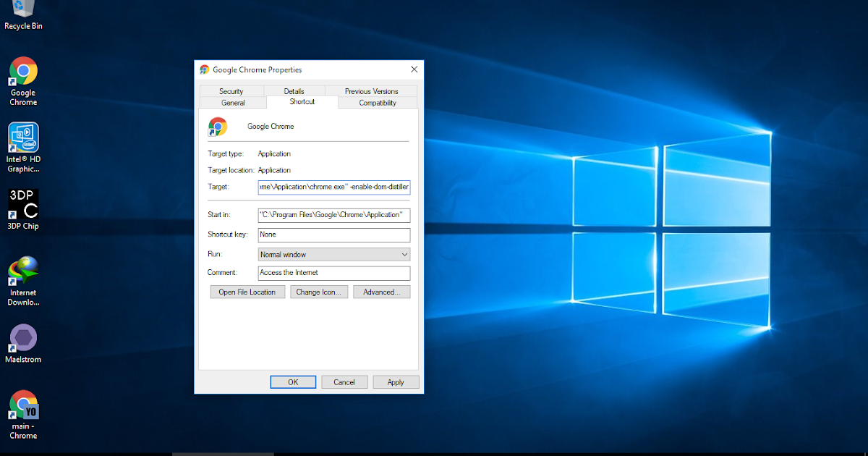
Task: Open the Compatibility tab
Action: [x=378, y=103]
